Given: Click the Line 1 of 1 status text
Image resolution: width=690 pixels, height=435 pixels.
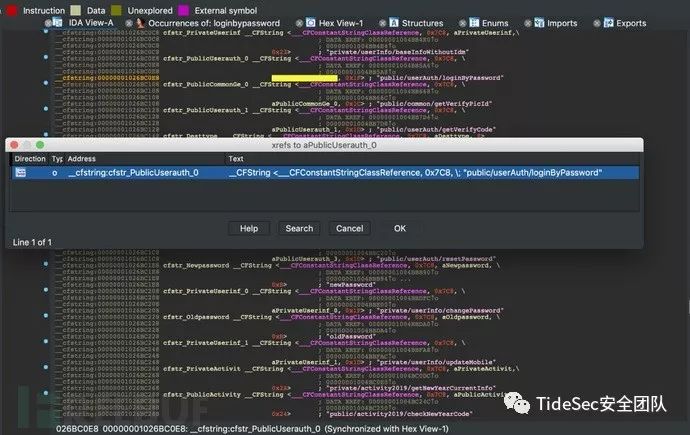Looking at the screenshot, I should [32, 242].
